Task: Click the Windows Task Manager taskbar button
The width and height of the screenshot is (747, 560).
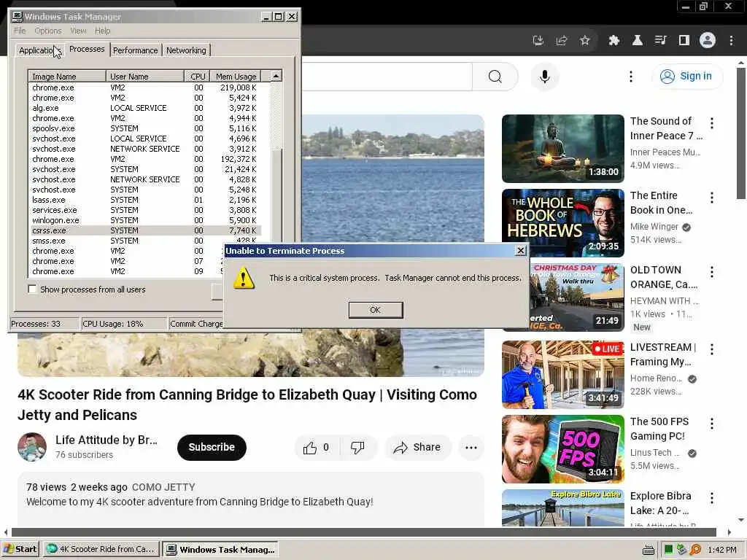Action: [x=220, y=549]
